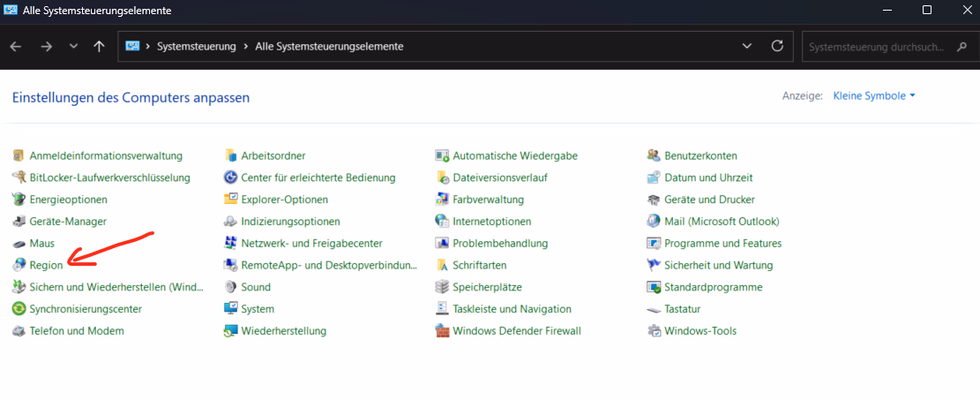Click the refresh button in address bar

tap(777, 46)
